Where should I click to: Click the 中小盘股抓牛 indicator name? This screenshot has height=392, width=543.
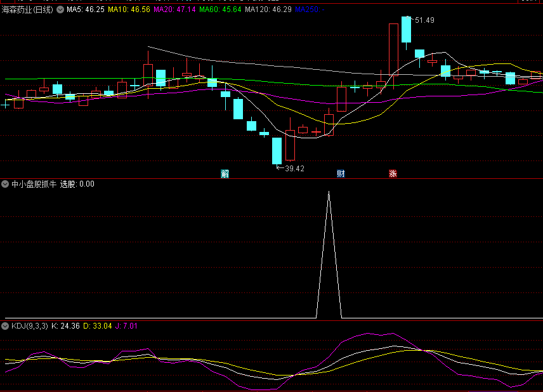click(34, 184)
